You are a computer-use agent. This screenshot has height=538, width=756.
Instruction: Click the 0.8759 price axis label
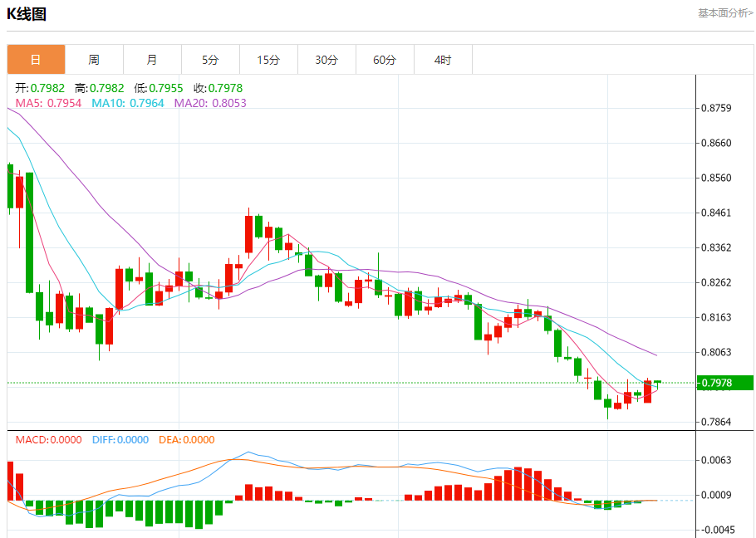(716, 108)
